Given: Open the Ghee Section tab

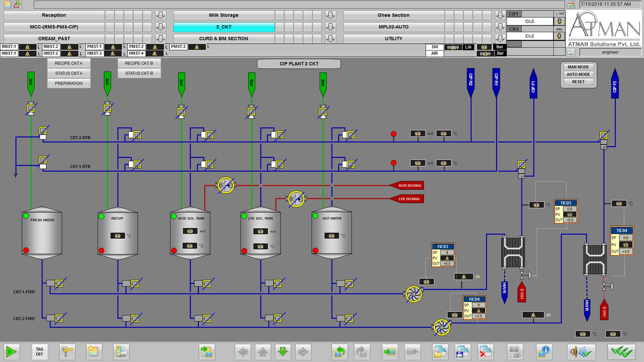Looking at the screenshot, I should click(x=394, y=15).
